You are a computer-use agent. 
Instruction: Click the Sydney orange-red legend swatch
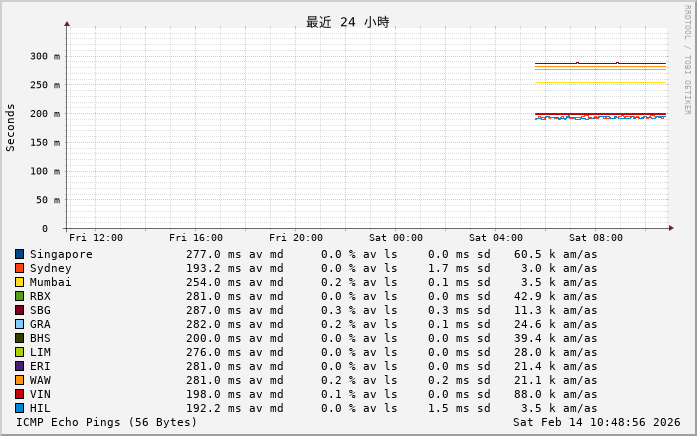coord(19,268)
